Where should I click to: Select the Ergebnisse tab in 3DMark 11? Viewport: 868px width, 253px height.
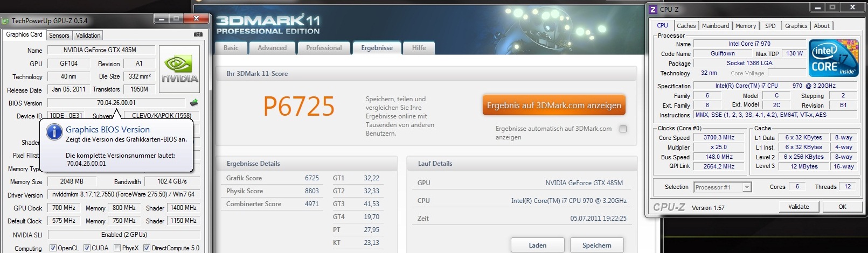[377, 48]
